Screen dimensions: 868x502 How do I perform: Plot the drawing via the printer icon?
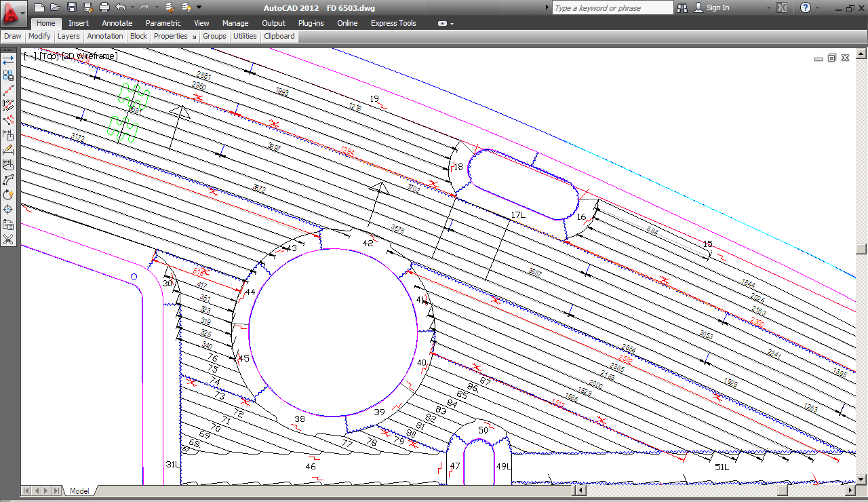pos(103,7)
